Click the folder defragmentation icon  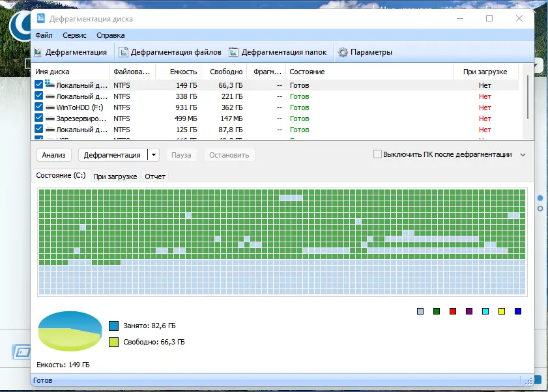233,52
